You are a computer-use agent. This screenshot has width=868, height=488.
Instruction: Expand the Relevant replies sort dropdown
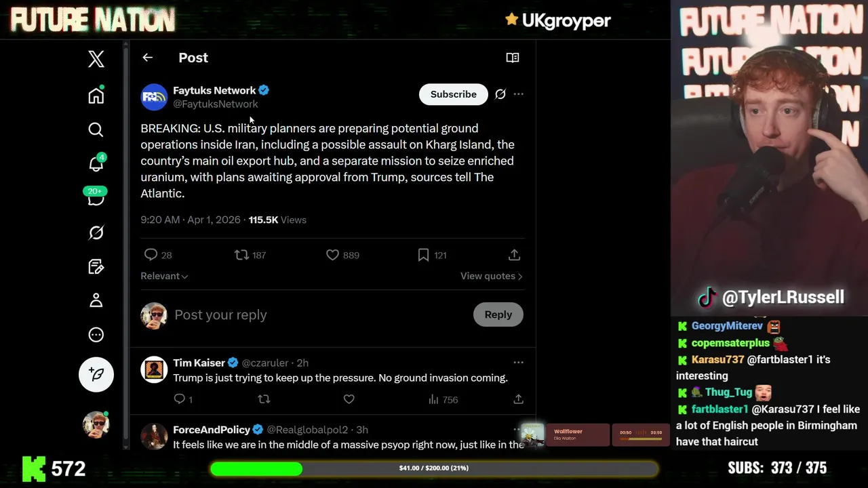(x=164, y=276)
